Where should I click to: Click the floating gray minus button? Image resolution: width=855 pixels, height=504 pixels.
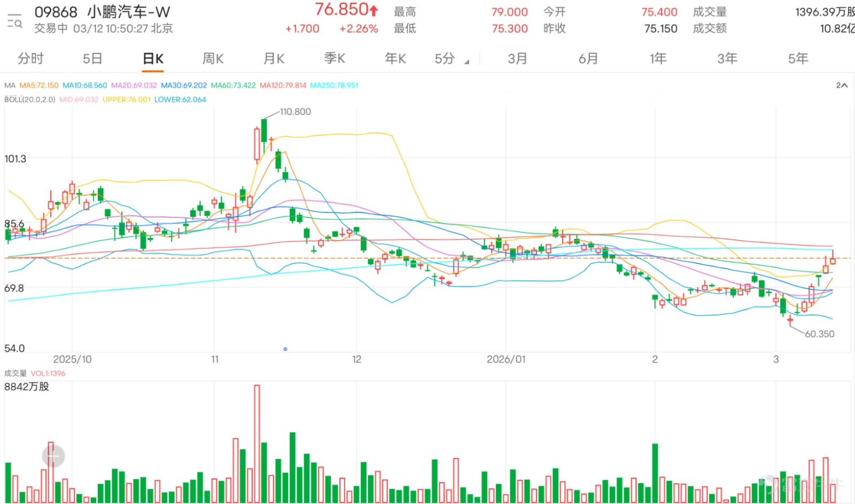(x=53, y=456)
